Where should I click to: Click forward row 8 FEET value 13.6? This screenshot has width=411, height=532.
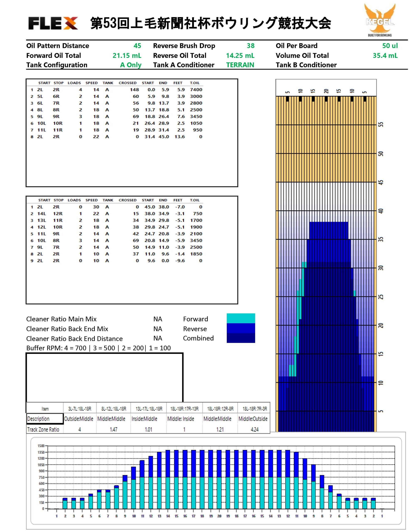point(179,137)
